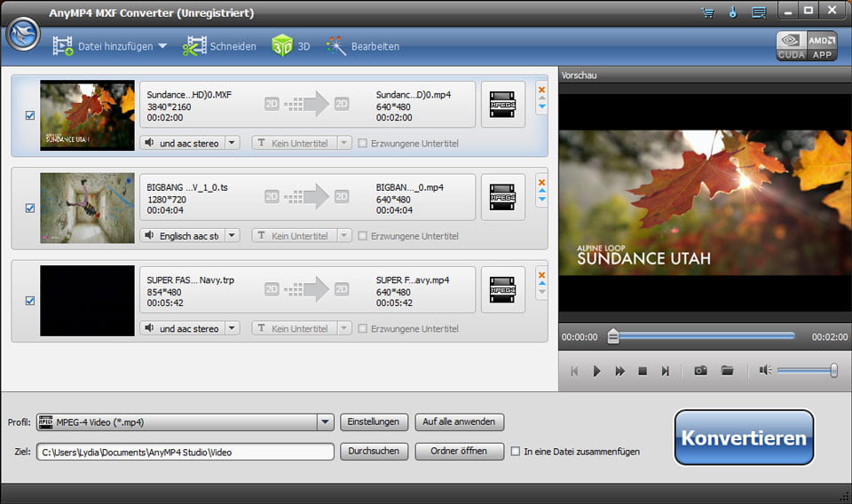Select the black SUPER FAS video thumbnail
The width and height of the screenshot is (852, 504).
click(87, 300)
